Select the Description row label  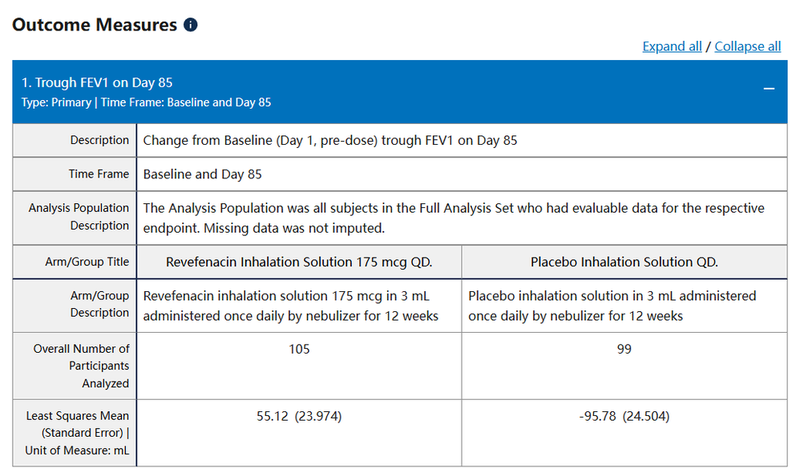click(97, 140)
